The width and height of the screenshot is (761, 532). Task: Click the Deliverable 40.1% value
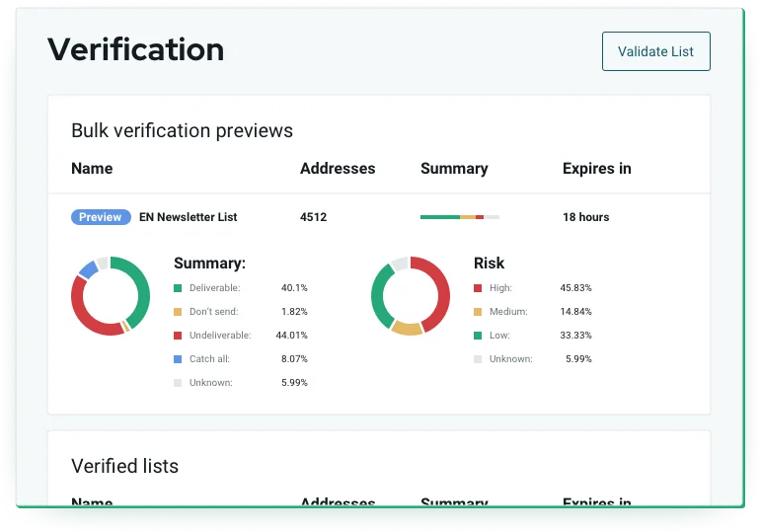[x=294, y=288]
